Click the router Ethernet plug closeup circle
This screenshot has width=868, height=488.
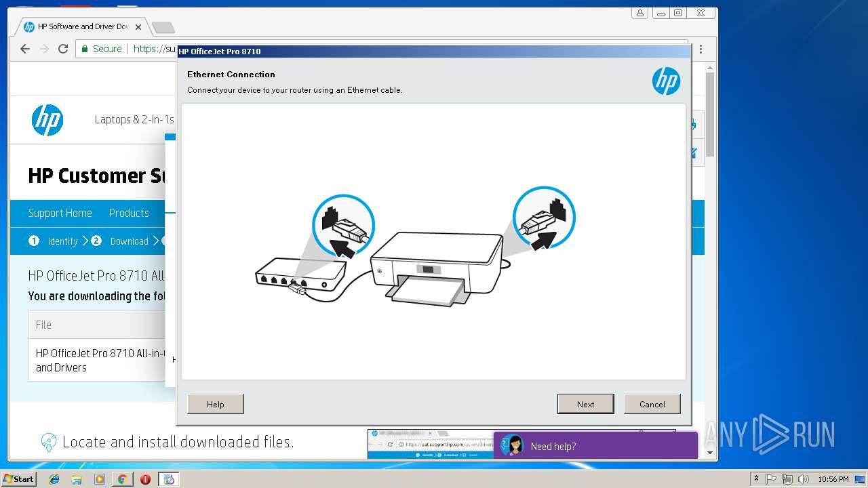click(343, 226)
